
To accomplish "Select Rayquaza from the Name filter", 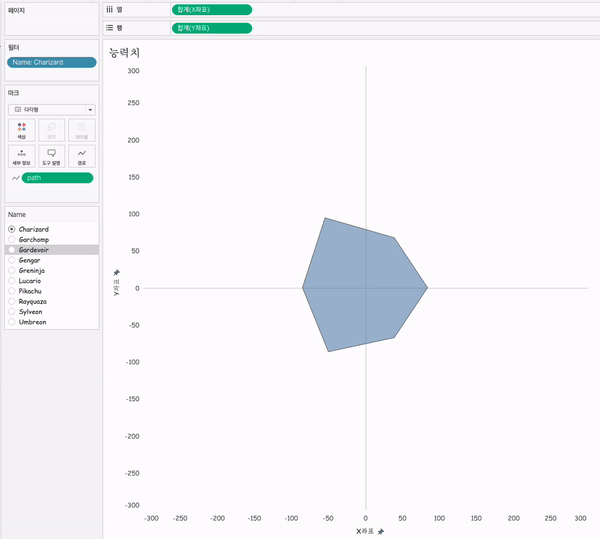I will (12, 301).
